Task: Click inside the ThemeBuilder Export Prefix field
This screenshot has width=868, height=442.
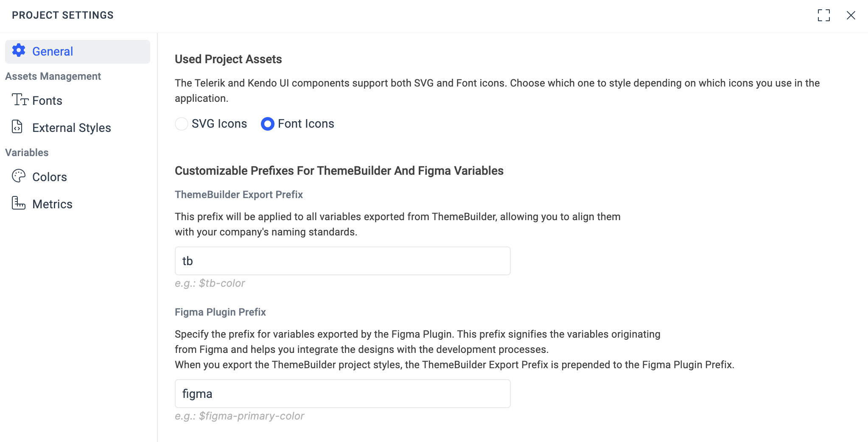Action: (x=342, y=260)
